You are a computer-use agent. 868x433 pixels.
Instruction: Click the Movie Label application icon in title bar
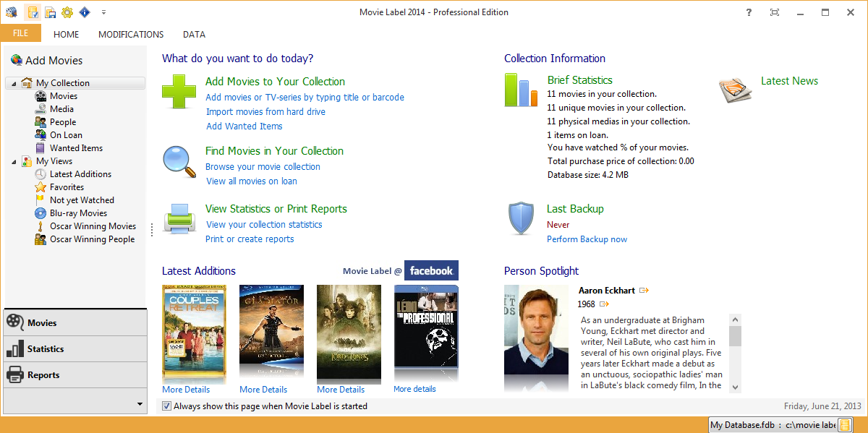coord(11,12)
